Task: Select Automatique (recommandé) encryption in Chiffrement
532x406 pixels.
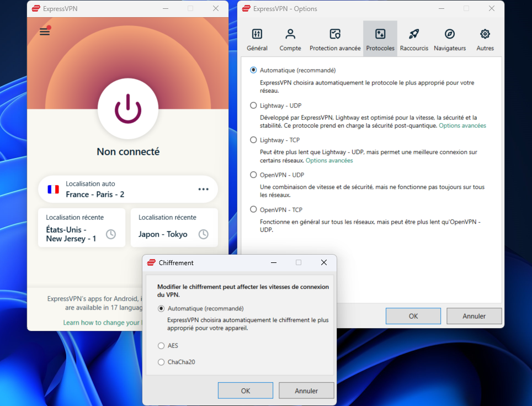Action: click(x=161, y=309)
